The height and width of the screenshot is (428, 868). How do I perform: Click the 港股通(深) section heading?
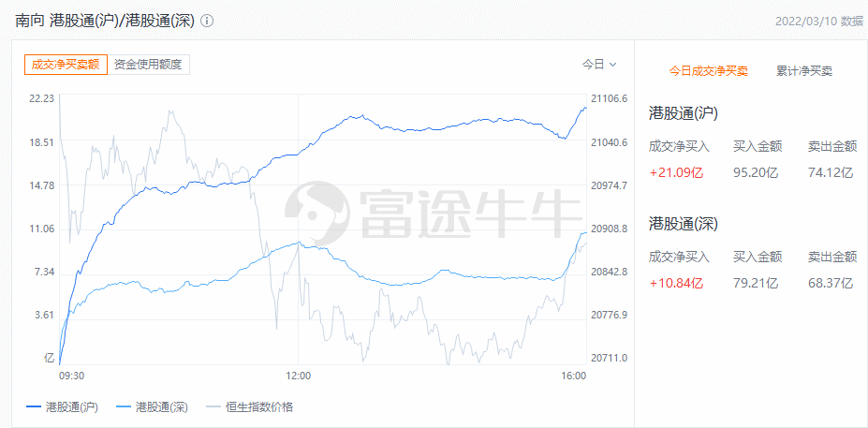(x=684, y=224)
